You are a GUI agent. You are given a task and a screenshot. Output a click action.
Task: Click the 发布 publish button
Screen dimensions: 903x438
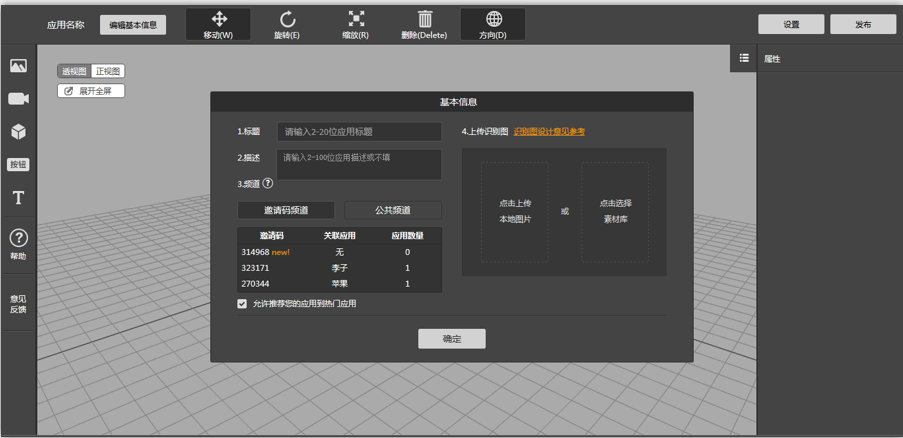(863, 25)
